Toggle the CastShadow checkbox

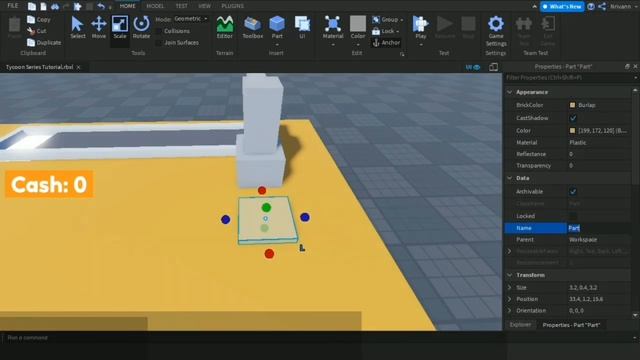click(573, 118)
